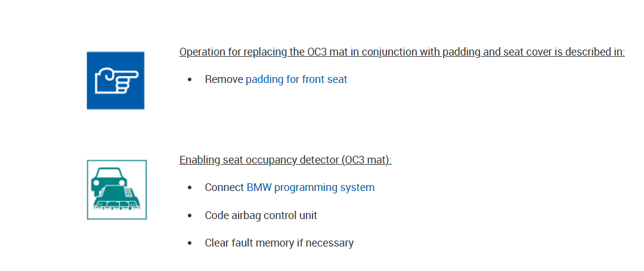Click the word Enabling in the second heading
Screen dimensions: 644x271
(x=199, y=160)
